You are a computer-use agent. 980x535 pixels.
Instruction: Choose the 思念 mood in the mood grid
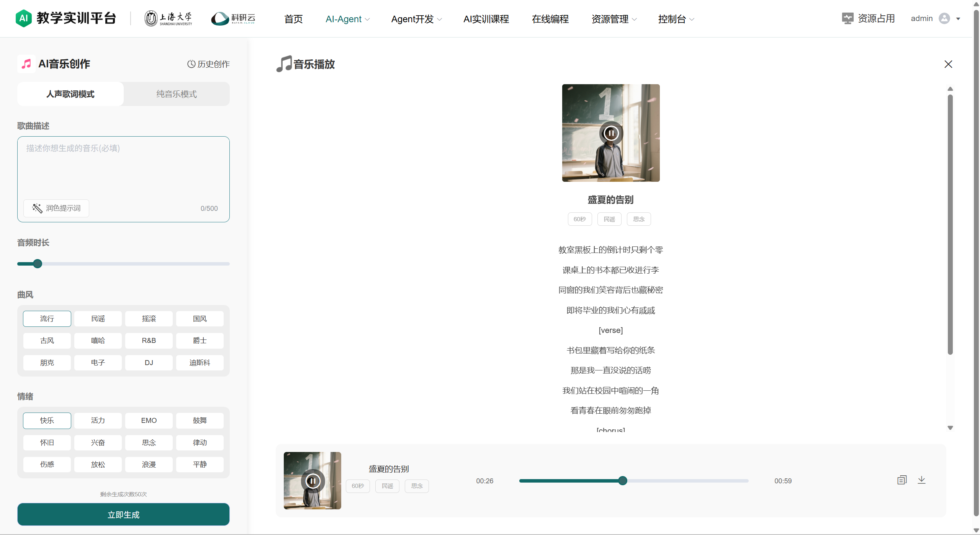[x=149, y=443]
